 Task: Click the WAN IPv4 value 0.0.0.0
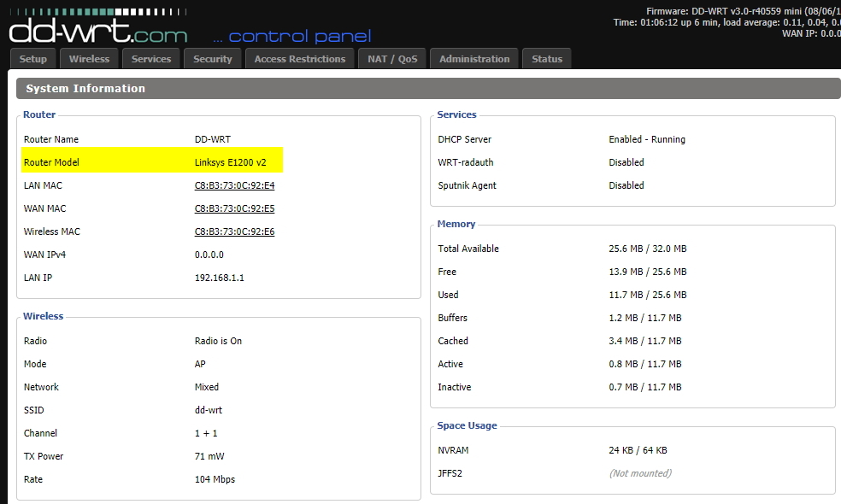[209, 255]
